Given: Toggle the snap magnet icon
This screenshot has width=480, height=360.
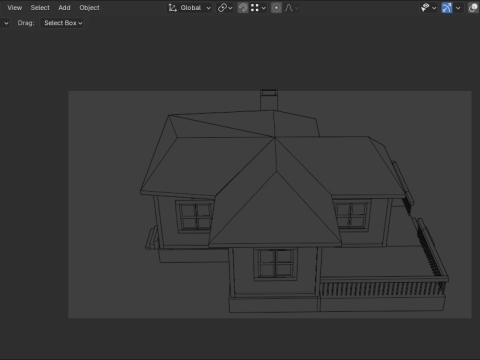Looking at the screenshot, I should point(243,8).
